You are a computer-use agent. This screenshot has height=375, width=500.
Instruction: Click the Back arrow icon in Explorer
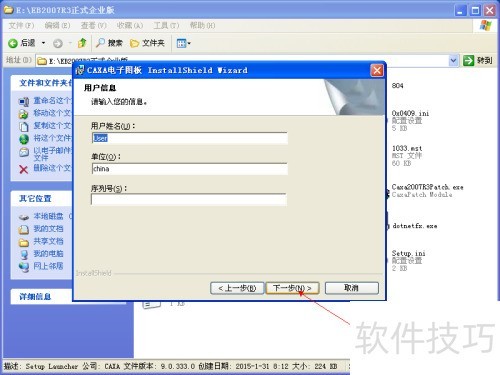(13, 43)
